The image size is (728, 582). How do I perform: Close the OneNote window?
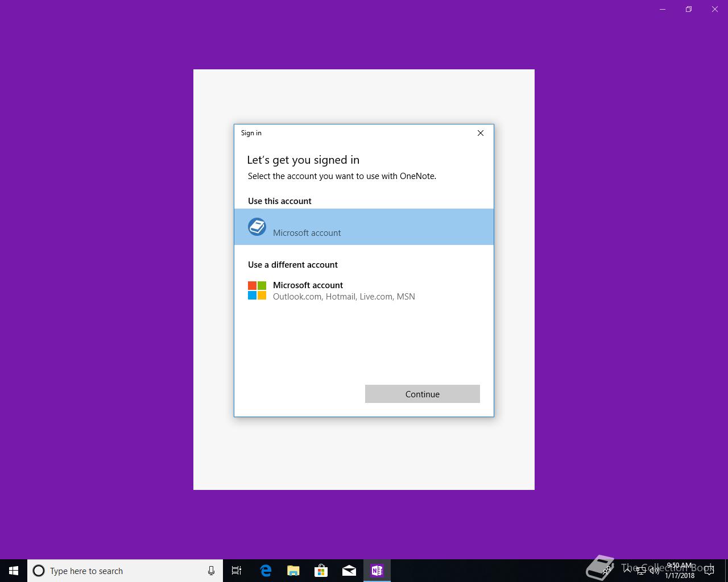point(715,9)
